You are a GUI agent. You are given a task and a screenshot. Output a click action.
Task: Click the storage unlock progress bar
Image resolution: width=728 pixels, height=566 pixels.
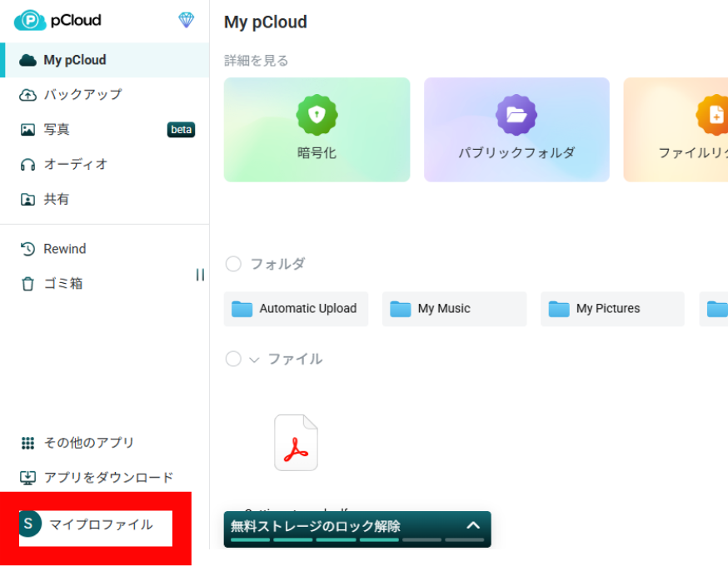[357, 539]
